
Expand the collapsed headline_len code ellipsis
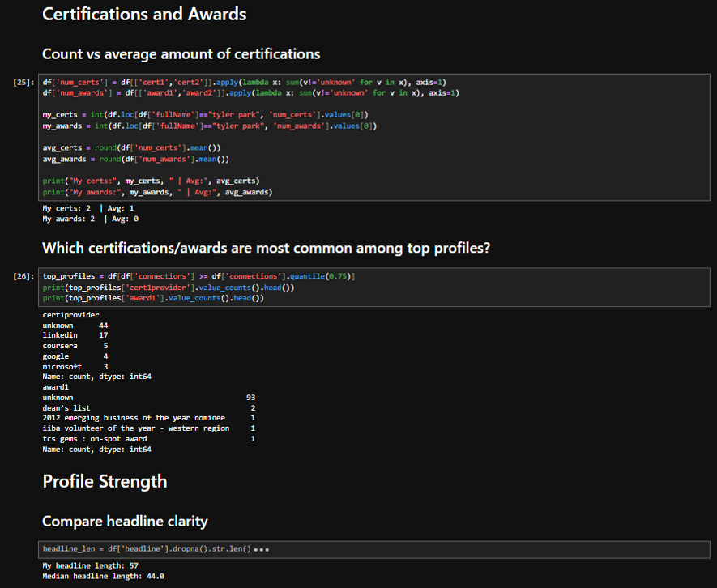pos(261,549)
